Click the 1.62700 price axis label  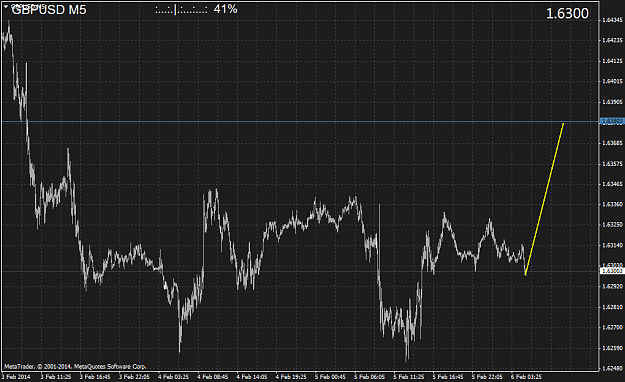tap(612, 328)
